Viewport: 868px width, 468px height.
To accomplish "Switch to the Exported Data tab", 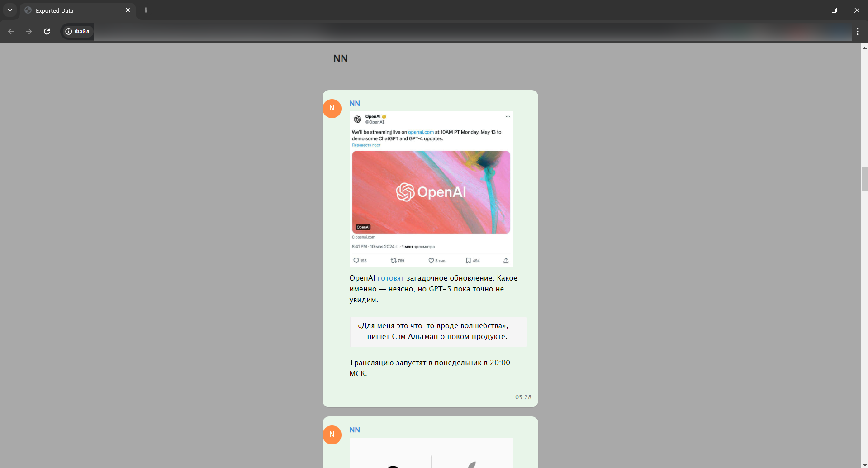I will pyautogui.click(x=77, y=10).
